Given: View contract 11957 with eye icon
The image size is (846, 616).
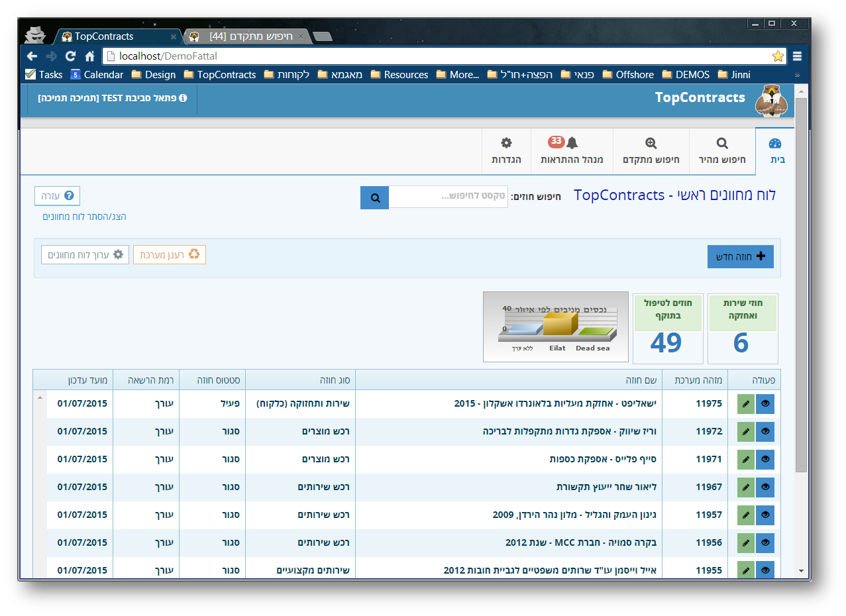Looking at the screenshot, I should [x=765, y=515].
